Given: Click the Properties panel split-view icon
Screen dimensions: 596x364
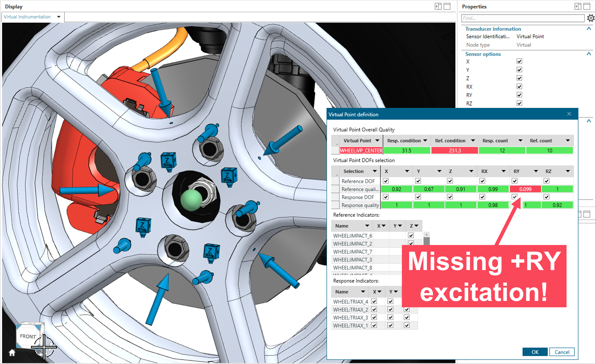Looking at the screenshot, I should click(x=578, y=6).
